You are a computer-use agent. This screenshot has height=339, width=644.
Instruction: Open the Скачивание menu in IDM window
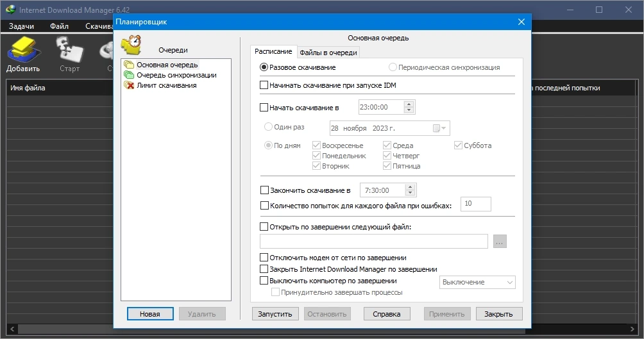click(99, 26)
